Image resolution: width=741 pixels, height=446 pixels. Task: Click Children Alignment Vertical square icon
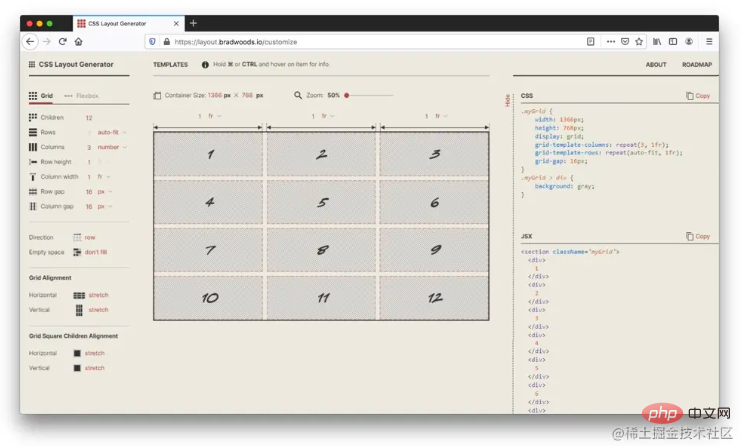(77, 368)
